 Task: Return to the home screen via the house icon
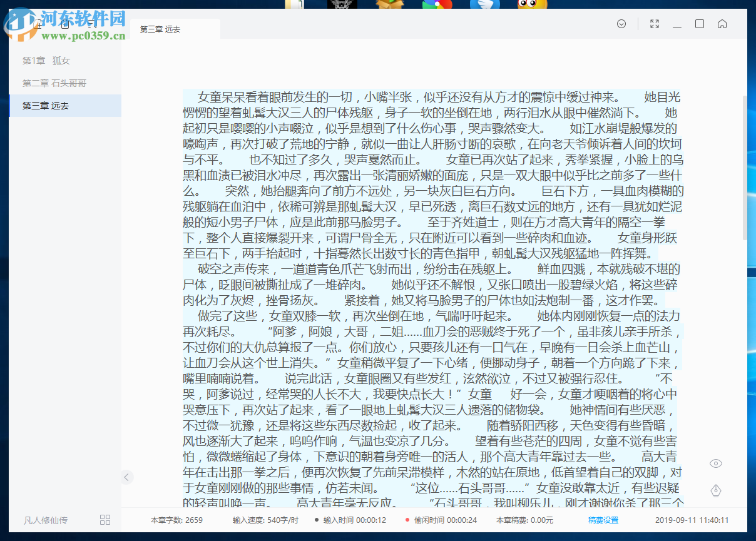722,24
